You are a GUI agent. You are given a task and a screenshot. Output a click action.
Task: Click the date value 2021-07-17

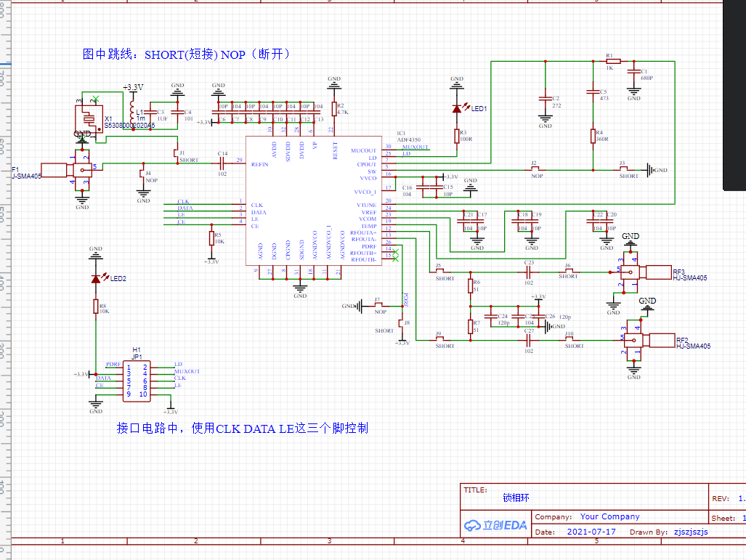coord(591,532)
